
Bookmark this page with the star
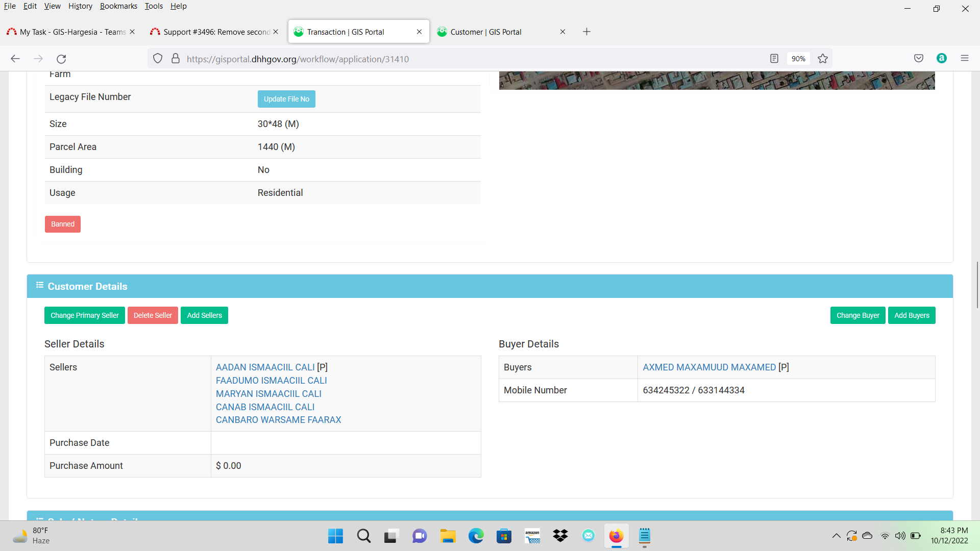click(x=823, y=59)
